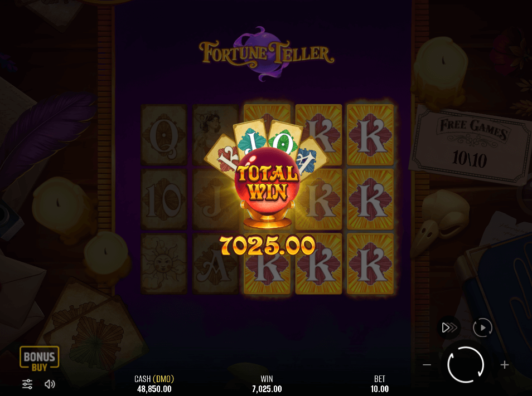Click the bottom-right golden K card
The image size is (532, 396).
tap(370, 263)
